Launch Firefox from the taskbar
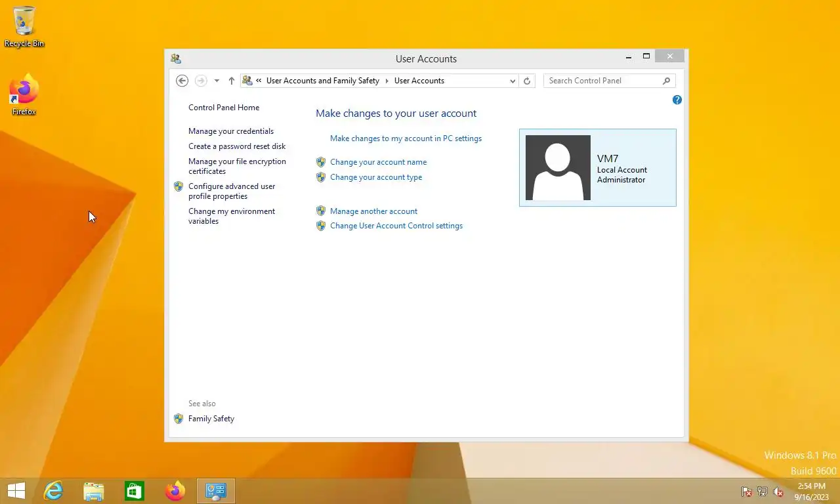 coord(175,491)
